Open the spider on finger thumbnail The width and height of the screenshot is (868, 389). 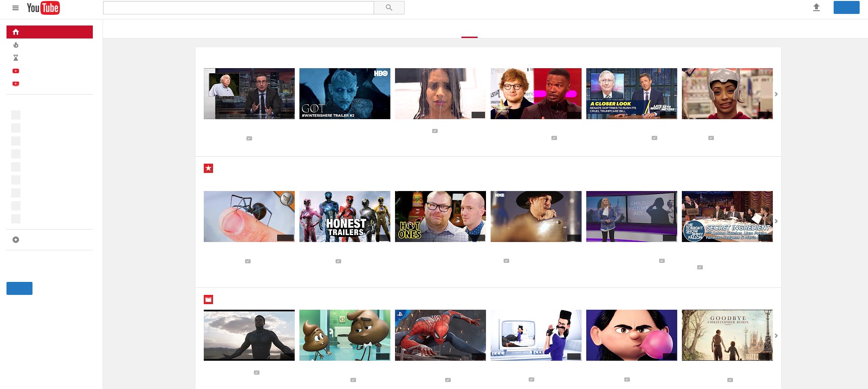(249, 217)
